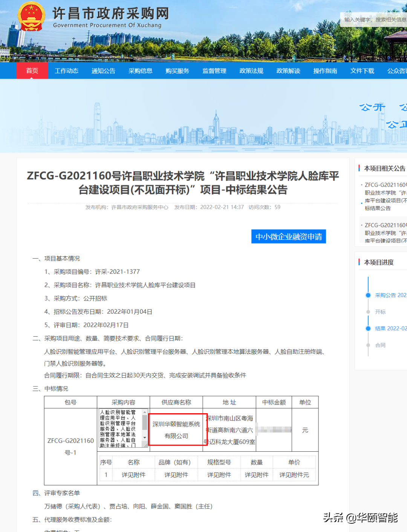Click the 序号 sub-table header
This screenshot has width=407, height=532.
click(106, 462)
